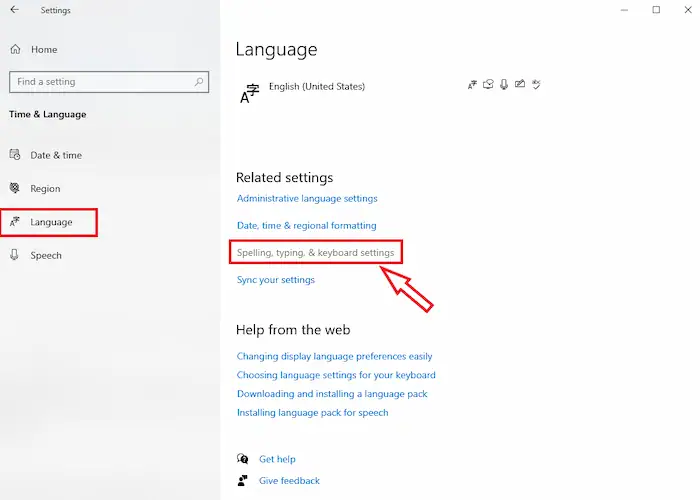
Task: Click the Get help link
Action: pyautogui.click(x=277, y=459)
